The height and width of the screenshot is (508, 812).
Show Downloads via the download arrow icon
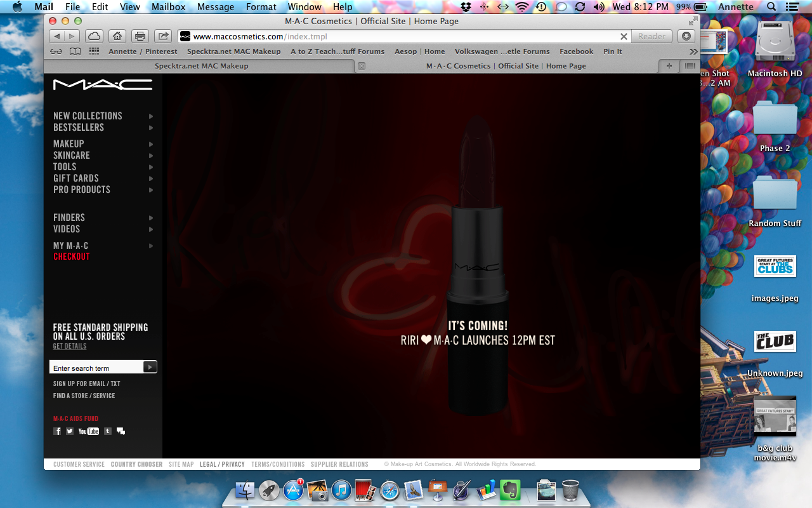click(x=686, y=36)
